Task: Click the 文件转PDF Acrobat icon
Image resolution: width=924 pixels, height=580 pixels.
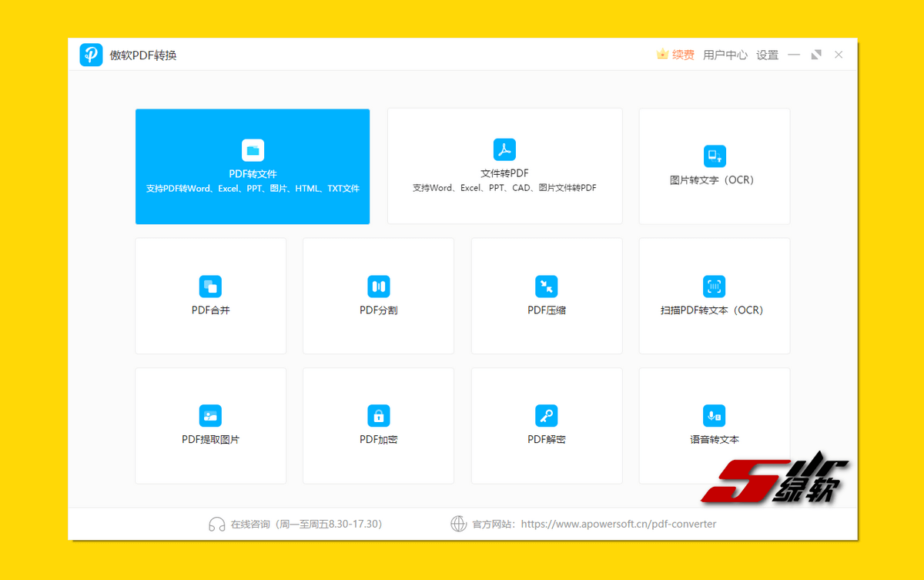Action: coord(504,149)
